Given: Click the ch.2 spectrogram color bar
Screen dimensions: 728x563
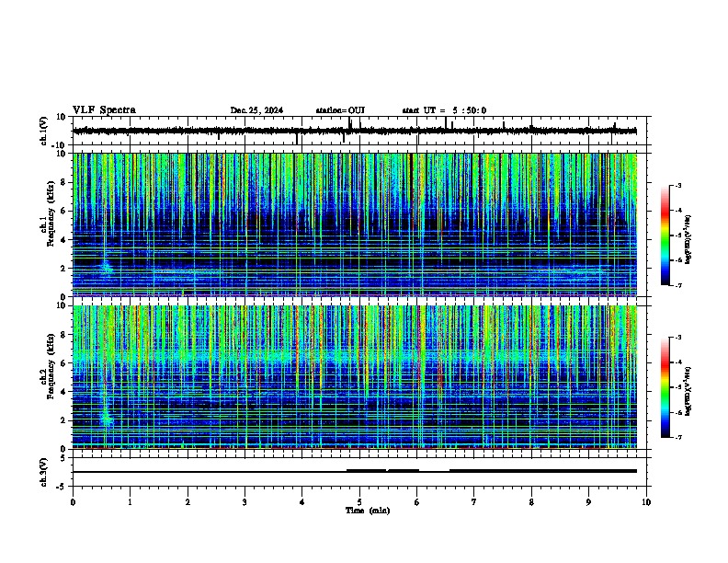Looking at the screenshot, I should [665, 387].
